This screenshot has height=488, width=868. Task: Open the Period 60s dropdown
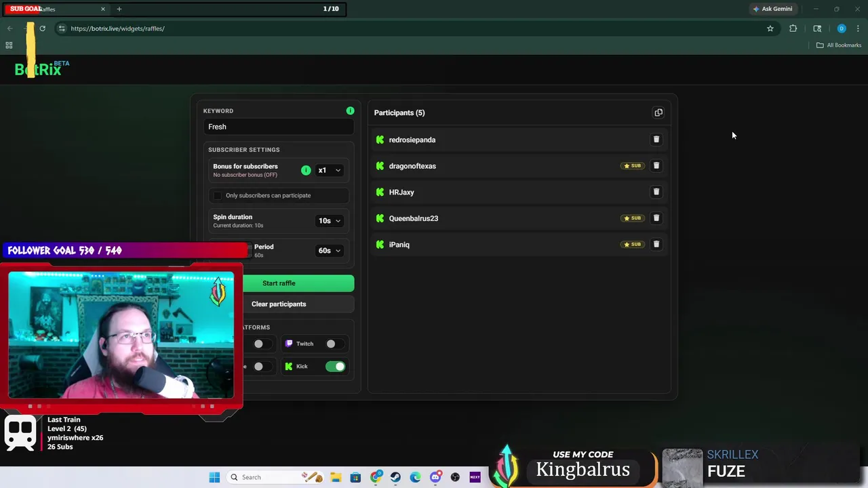click(329, 251)
